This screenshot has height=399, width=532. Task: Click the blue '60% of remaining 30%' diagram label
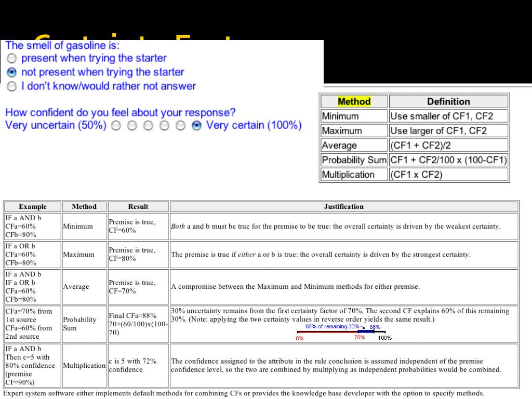[332, 326]
